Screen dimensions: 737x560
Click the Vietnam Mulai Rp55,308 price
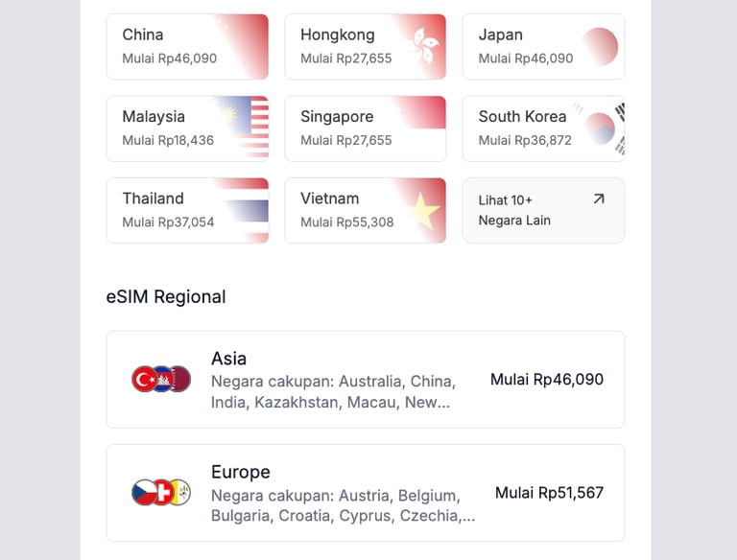point(346,222)
